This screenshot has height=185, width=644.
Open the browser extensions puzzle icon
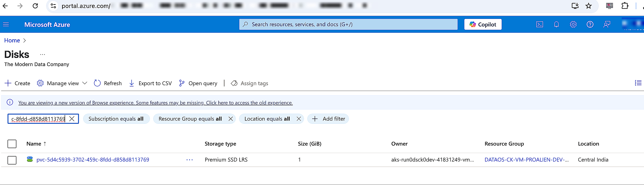pos(625,6)
